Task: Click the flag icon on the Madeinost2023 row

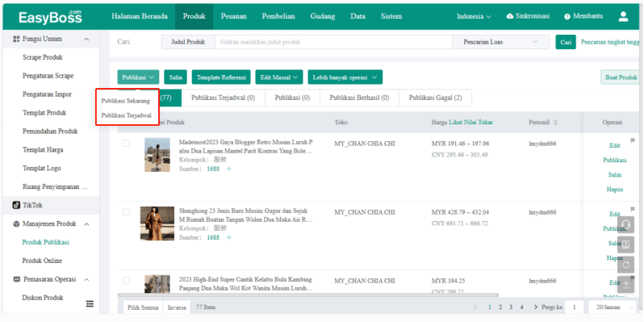Action: tap(633, 141)
